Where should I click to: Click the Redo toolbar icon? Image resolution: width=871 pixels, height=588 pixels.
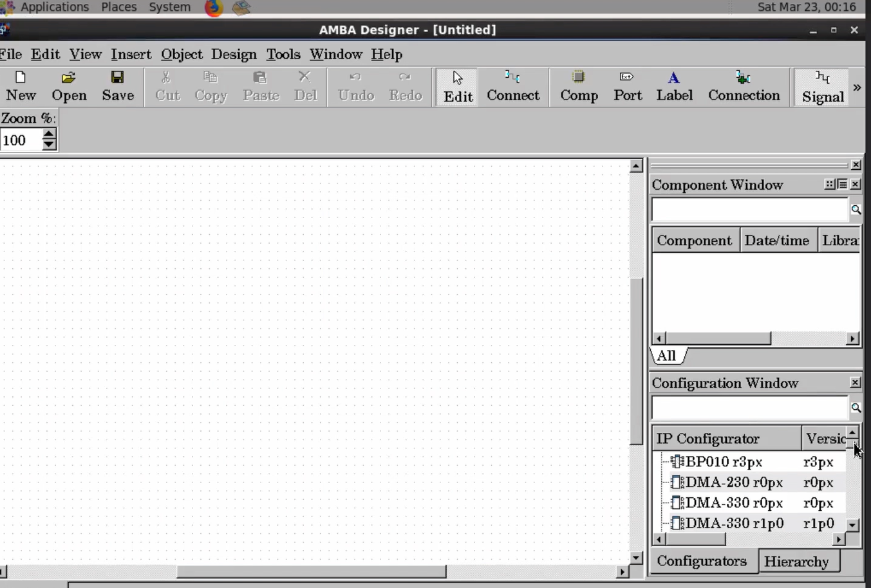406,87
